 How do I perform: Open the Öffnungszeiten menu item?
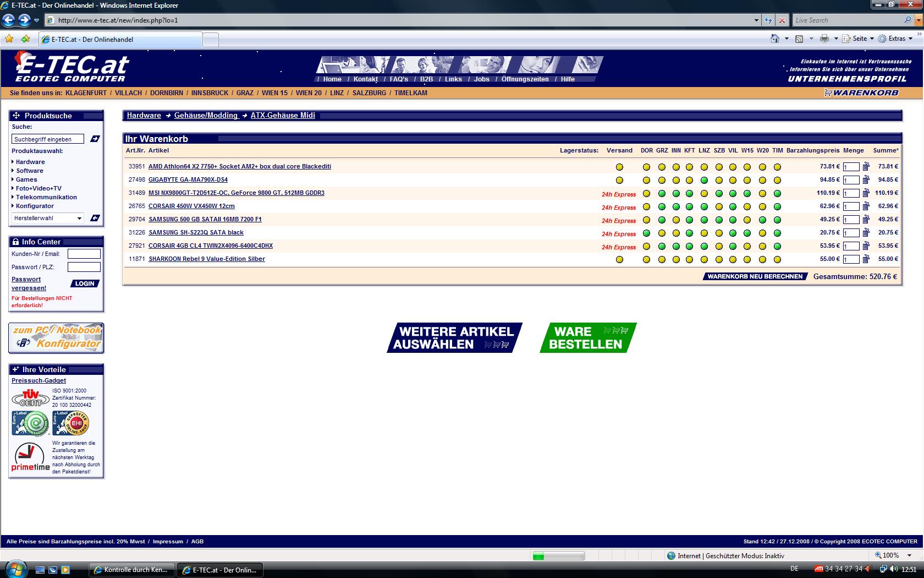[x=525, y=79]
